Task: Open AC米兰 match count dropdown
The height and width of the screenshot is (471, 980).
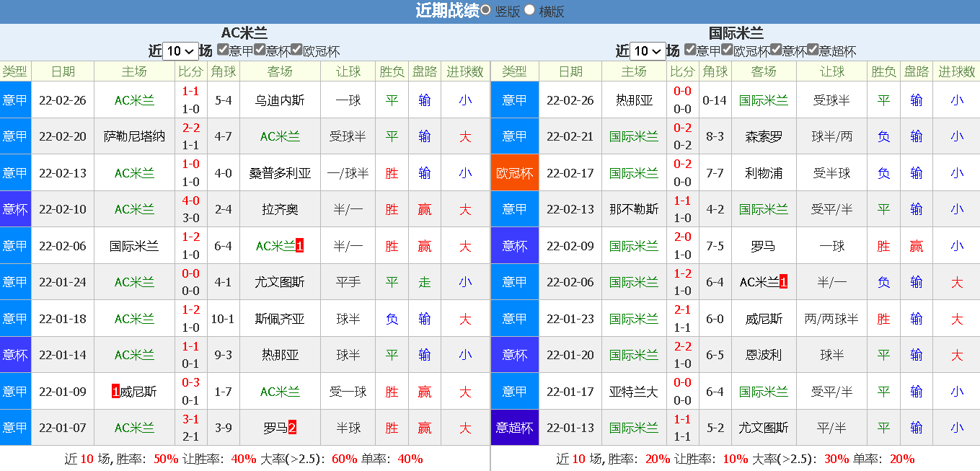Action: pos(180,51)
